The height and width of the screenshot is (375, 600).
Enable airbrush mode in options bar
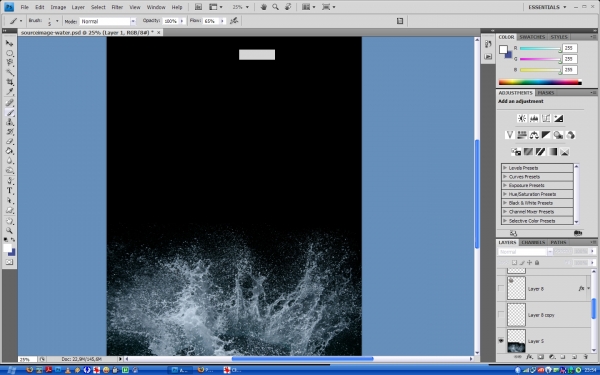click(234, 21)
